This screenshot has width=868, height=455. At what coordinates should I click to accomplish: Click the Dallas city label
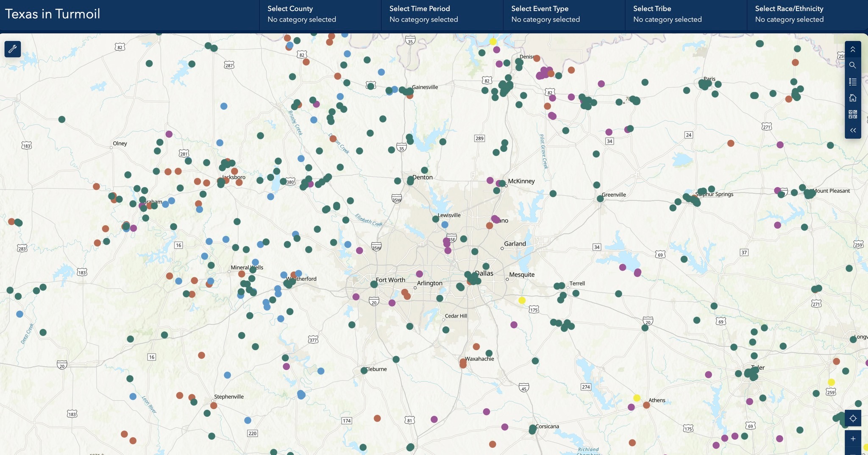click(x=484, y=274)
